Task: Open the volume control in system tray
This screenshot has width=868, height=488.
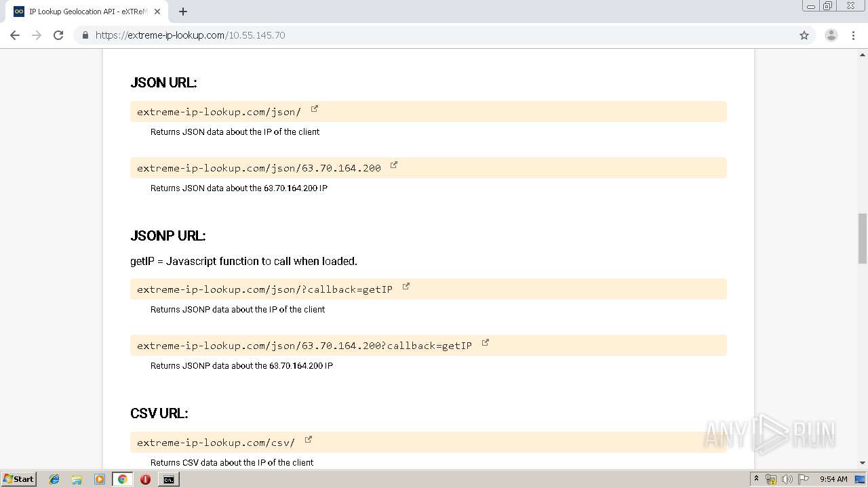Action: 787,479
